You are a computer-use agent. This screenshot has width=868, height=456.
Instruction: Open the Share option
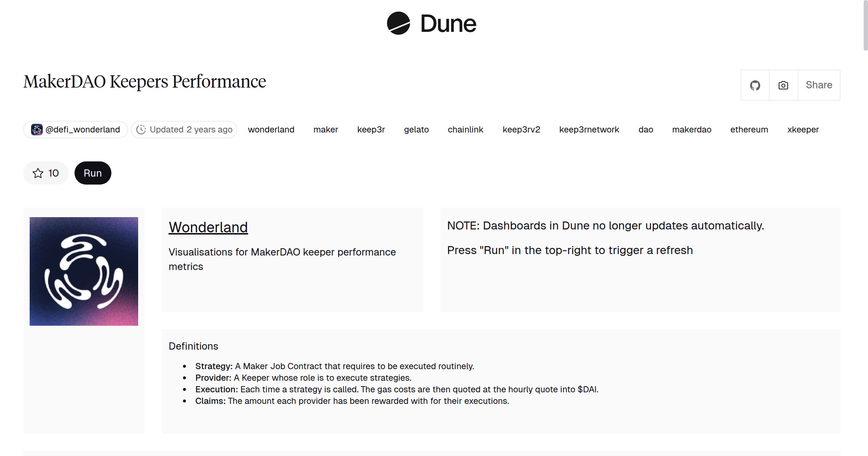(819, 85)
